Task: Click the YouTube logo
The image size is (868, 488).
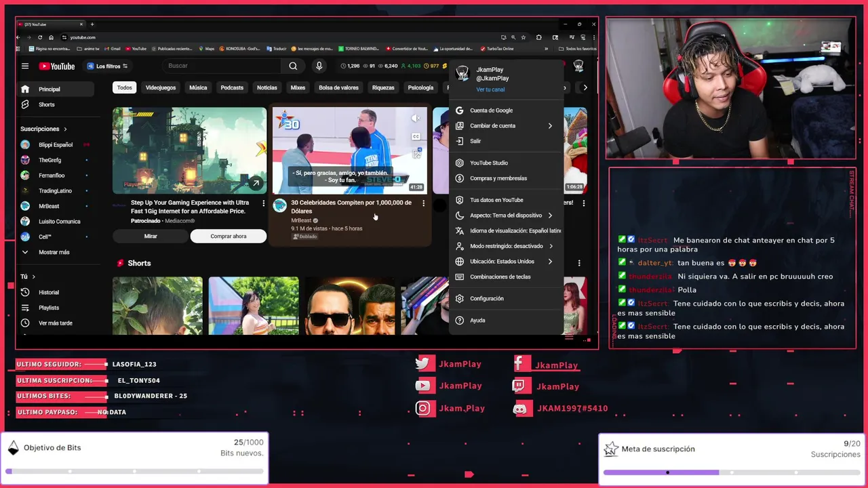Action: tap(57, 66)
